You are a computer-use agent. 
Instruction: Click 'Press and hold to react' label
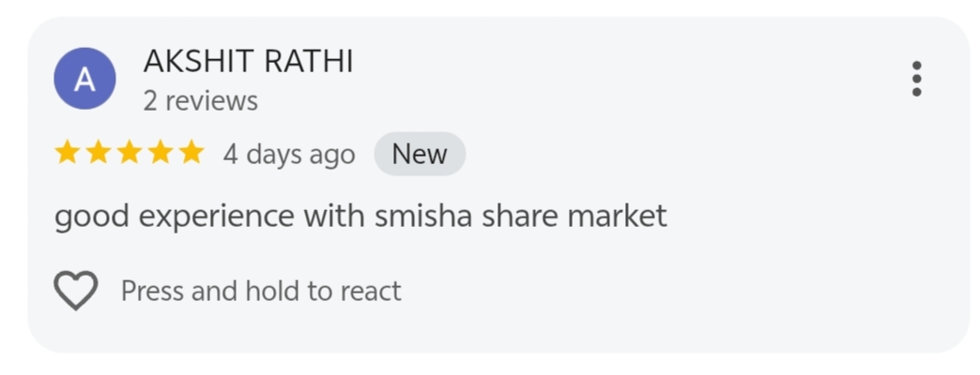(261, 292)
